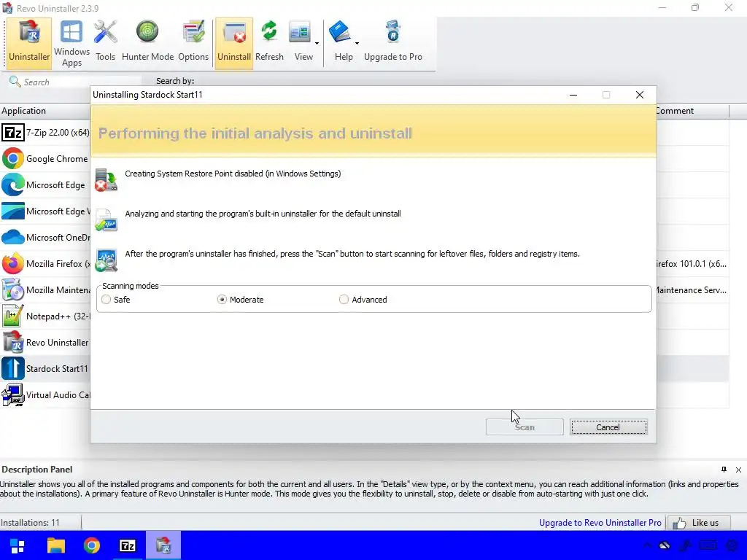The height and width of the screenshot is (560, 747).
Task: Click the search magnifier icon
Action: point(15,82)
